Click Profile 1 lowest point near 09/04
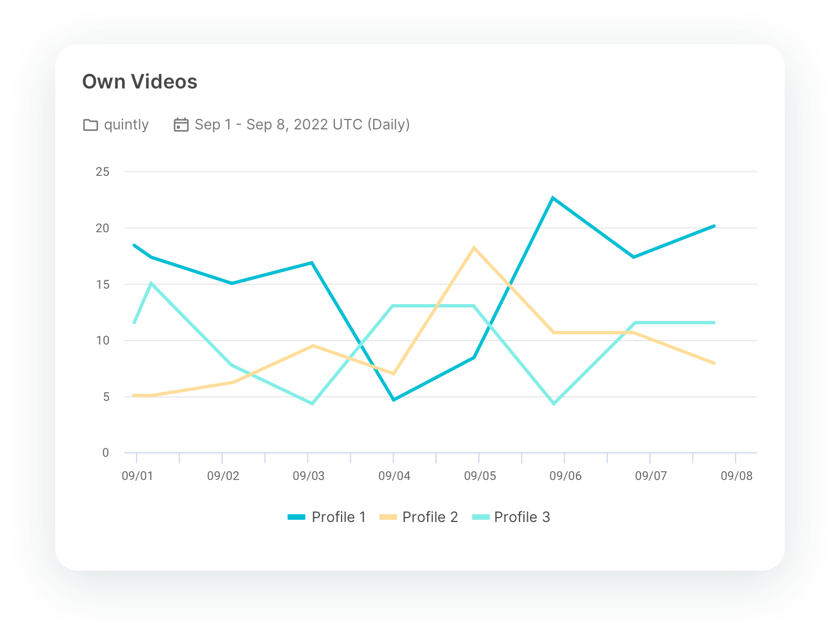Screen dimensions: 840x637 tap(393, 400)
